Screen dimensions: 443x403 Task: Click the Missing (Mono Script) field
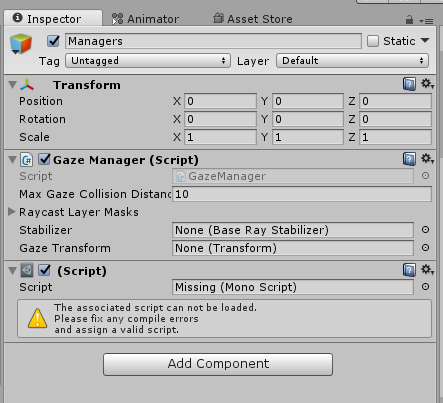pyautogui.click(x=293, y=287)
